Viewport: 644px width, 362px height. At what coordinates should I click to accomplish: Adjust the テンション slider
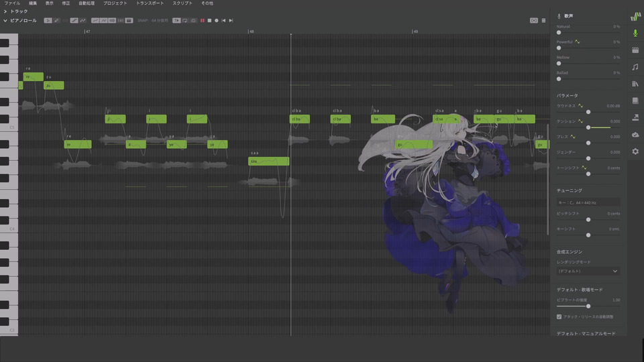588,127
